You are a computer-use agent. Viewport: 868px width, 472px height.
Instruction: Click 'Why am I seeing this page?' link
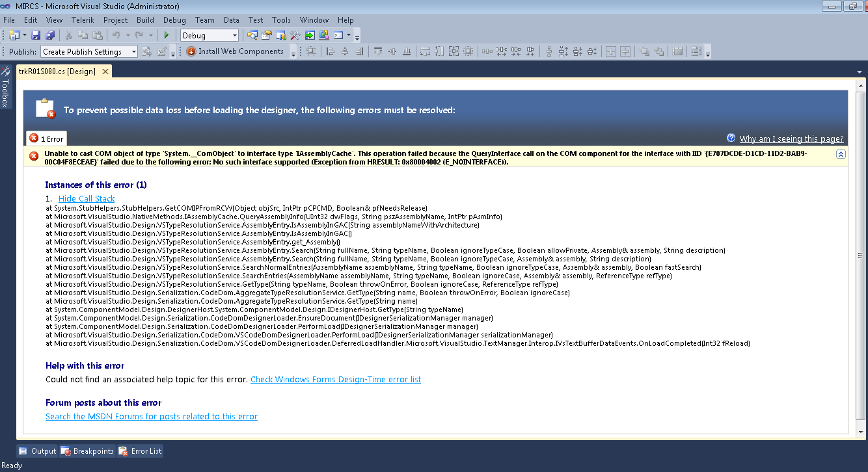791,138
